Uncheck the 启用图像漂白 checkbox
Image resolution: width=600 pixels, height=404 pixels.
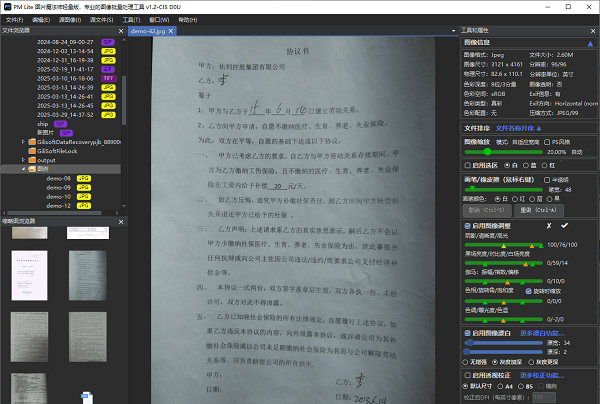click(468, 332)
